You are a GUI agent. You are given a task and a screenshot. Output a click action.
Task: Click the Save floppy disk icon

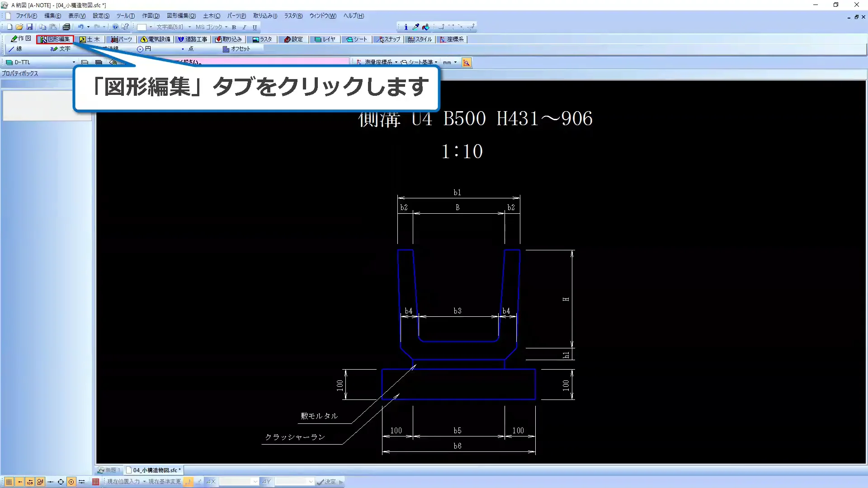point(29,27)
